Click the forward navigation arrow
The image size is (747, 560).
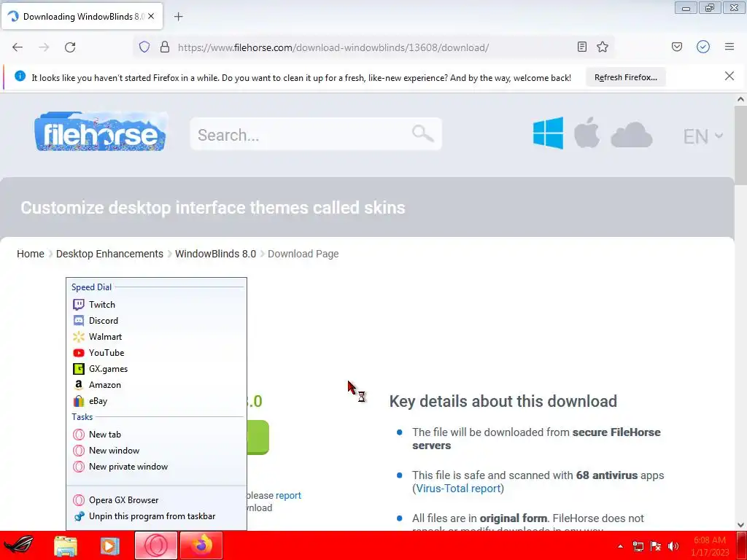click(44, 47)
